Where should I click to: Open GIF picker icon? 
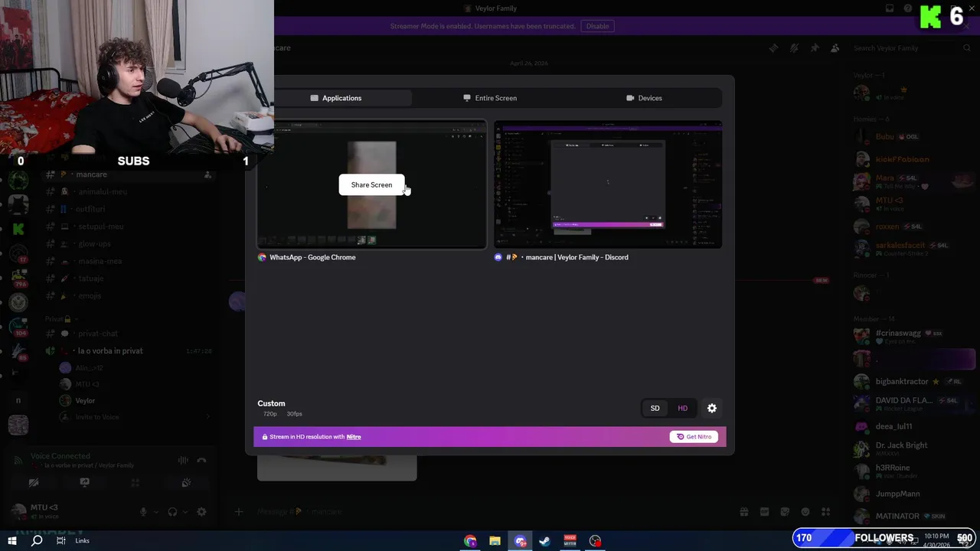click(x=764, y=511)
